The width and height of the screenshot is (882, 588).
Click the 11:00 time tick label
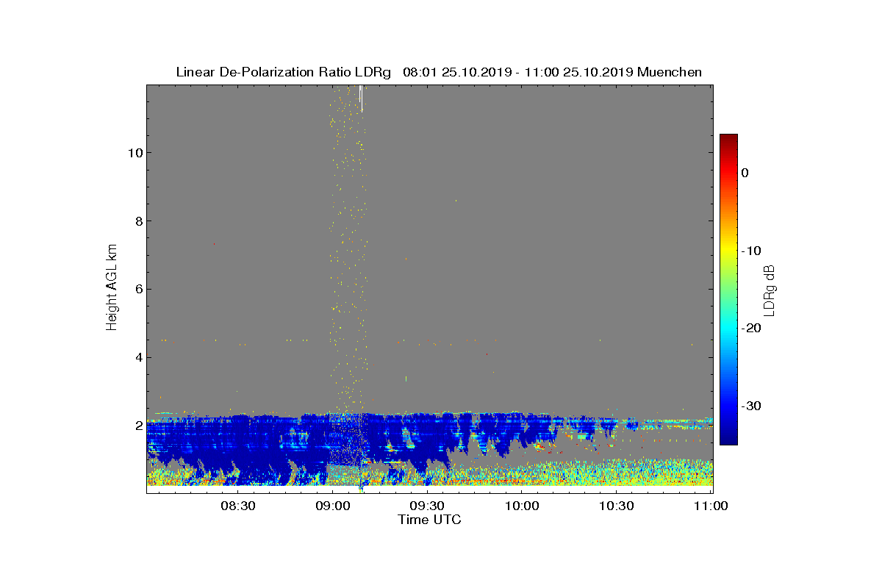coord(710,506)
